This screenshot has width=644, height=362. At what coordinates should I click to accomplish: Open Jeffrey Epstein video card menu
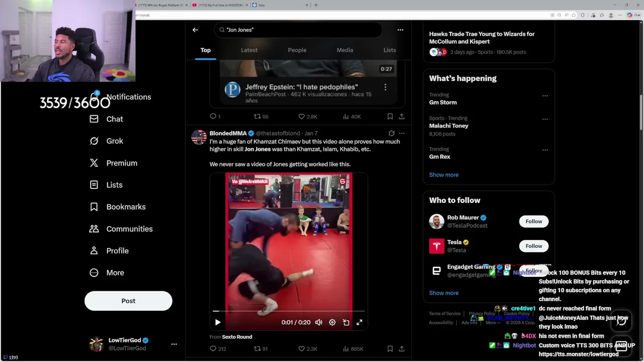click(x=385, y=87)
